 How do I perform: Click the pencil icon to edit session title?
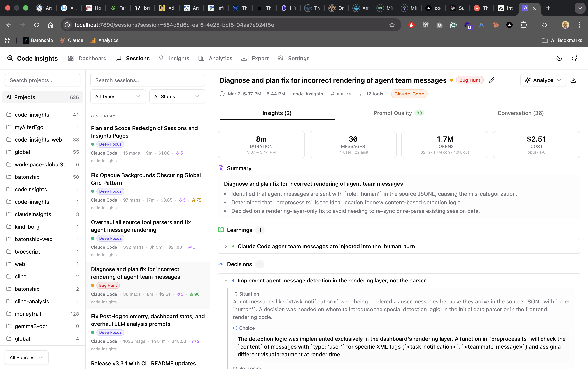click(491, 80)
